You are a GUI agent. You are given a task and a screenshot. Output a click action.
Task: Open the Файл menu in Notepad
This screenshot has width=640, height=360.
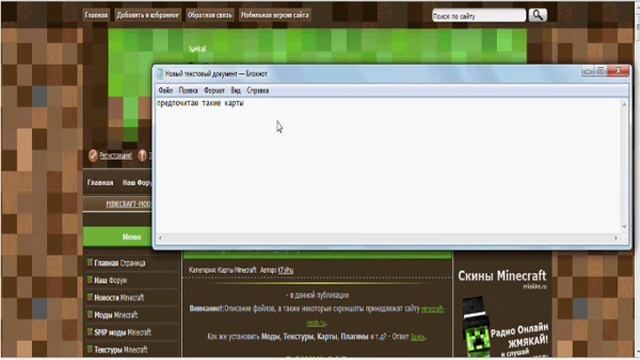click(165, 90)
